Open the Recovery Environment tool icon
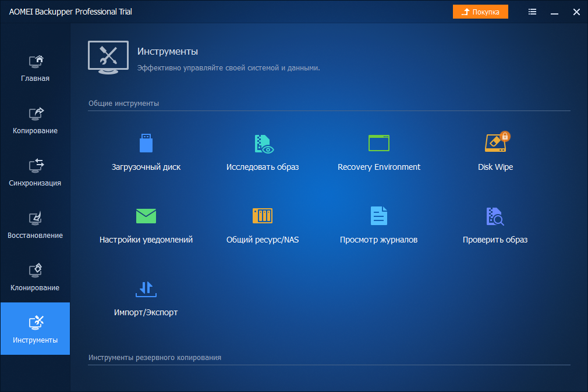 point(379,143)
